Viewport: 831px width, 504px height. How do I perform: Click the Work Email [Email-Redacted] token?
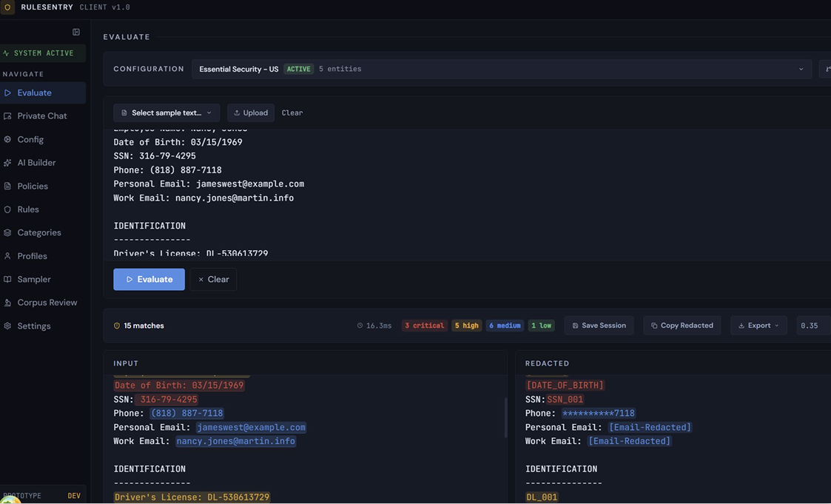[629, 441]
